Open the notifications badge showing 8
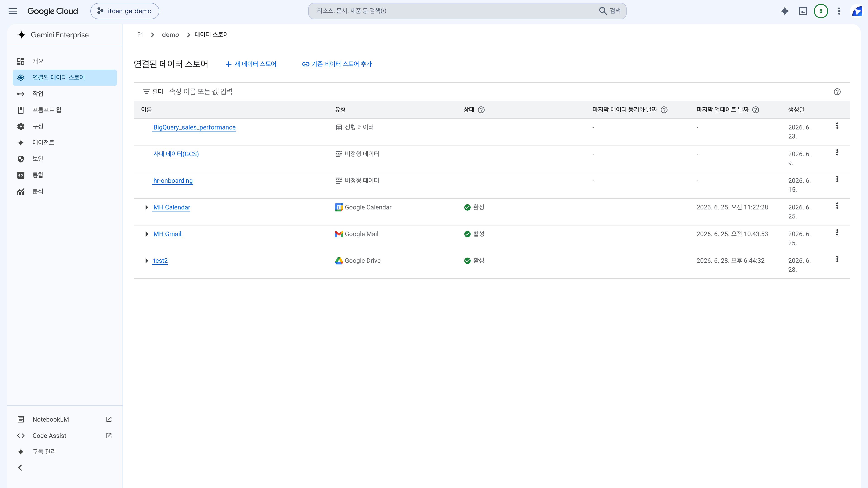This screenshot has width=868, height=488. [821, 11]
